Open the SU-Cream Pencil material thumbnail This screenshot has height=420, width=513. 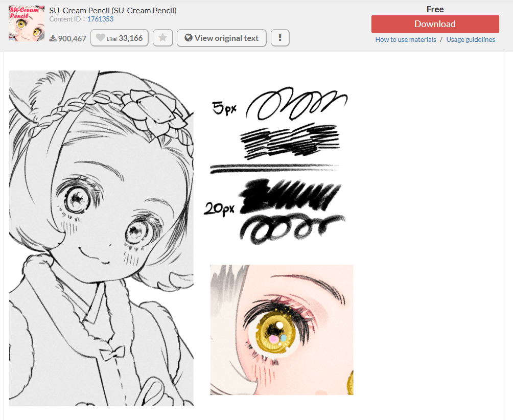pos(27,24)
